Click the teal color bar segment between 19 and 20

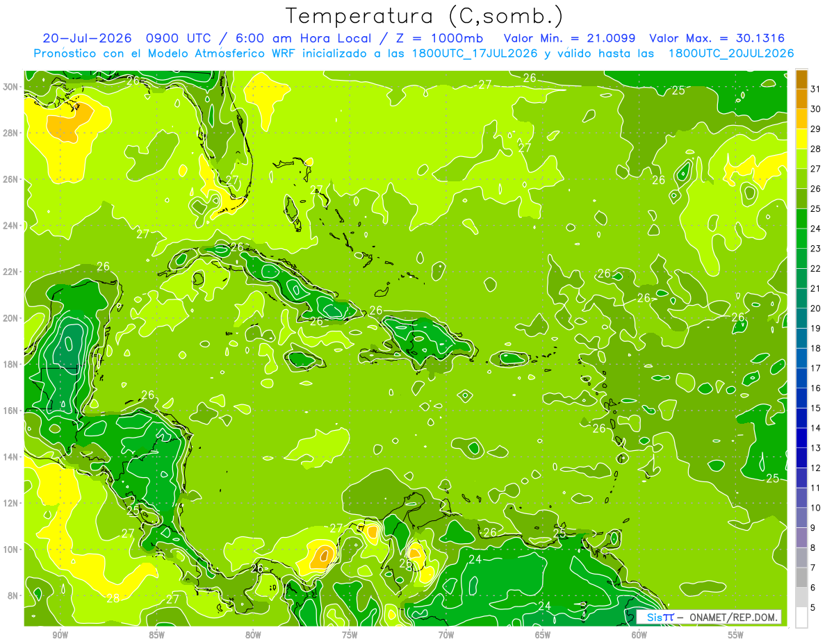pyautogui.click(x=801, y=318)
